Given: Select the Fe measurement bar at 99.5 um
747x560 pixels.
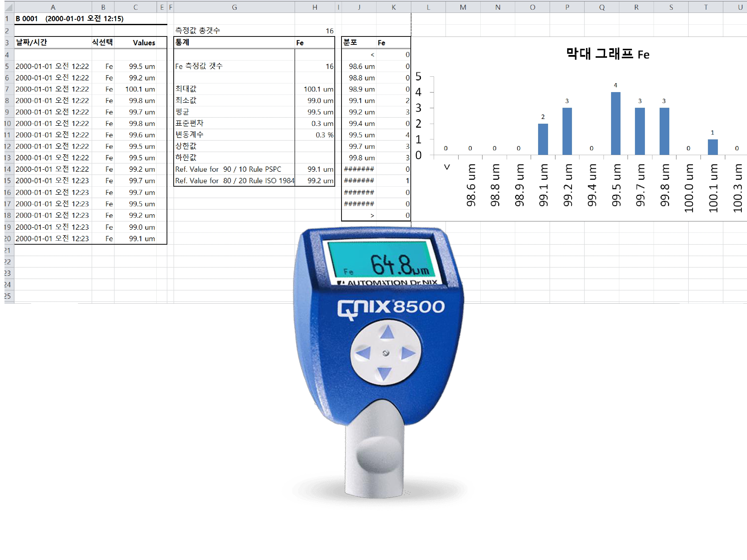Looking at the screenshot, I should [x=617, y=118].
